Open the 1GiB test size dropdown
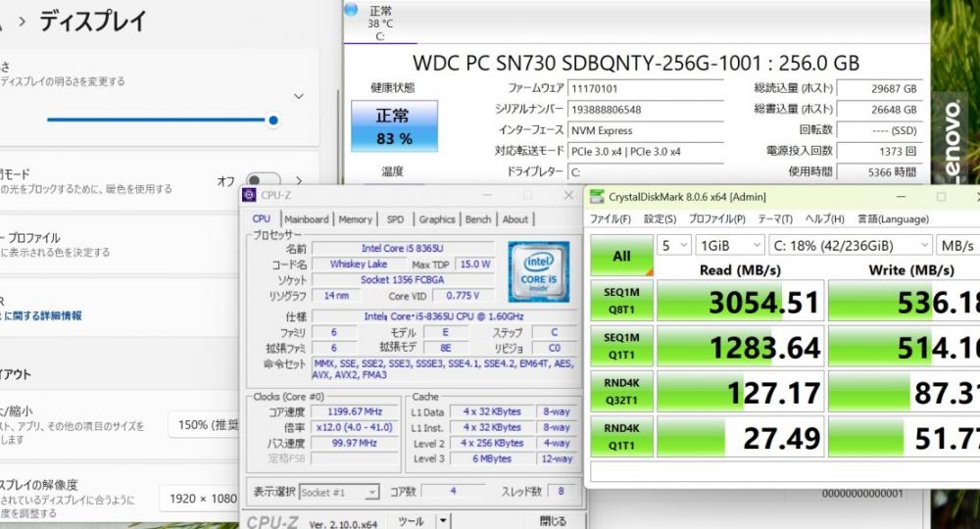Viewport: 980px width, 529px height. (x=730, y=246)
